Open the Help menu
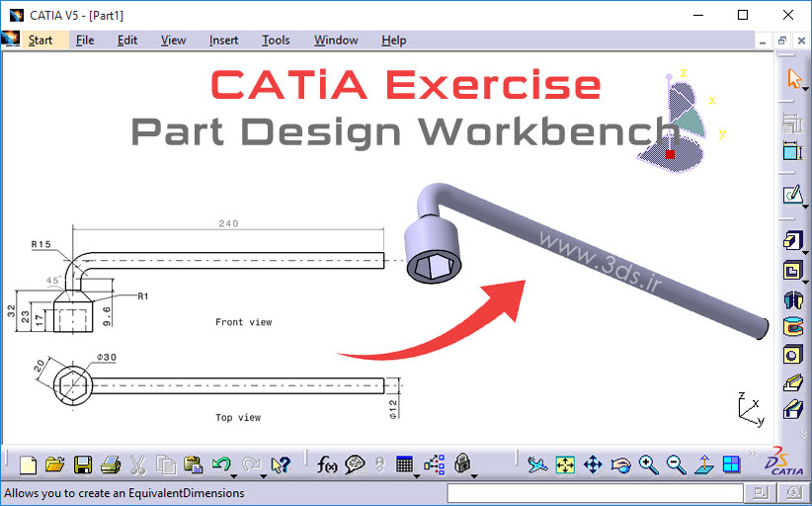The image size is (812, 506). tap(393, 41)
